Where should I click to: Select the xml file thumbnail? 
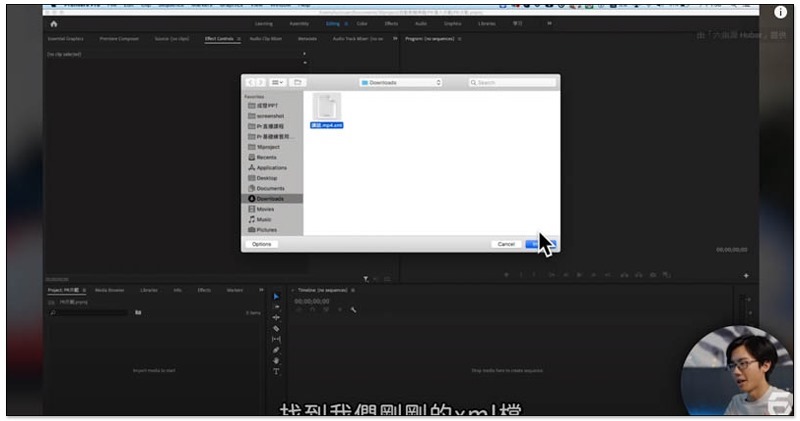(x=327, y=107)
